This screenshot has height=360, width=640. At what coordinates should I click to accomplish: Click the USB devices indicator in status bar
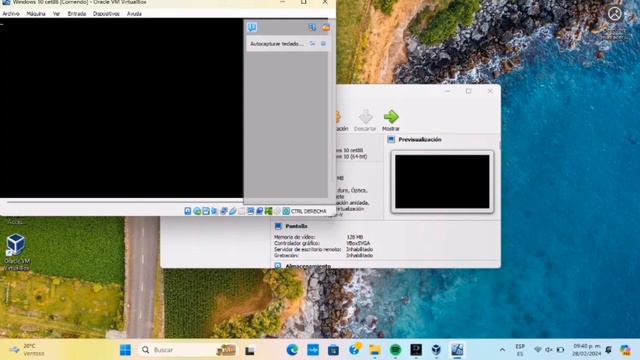coord(233,211)
